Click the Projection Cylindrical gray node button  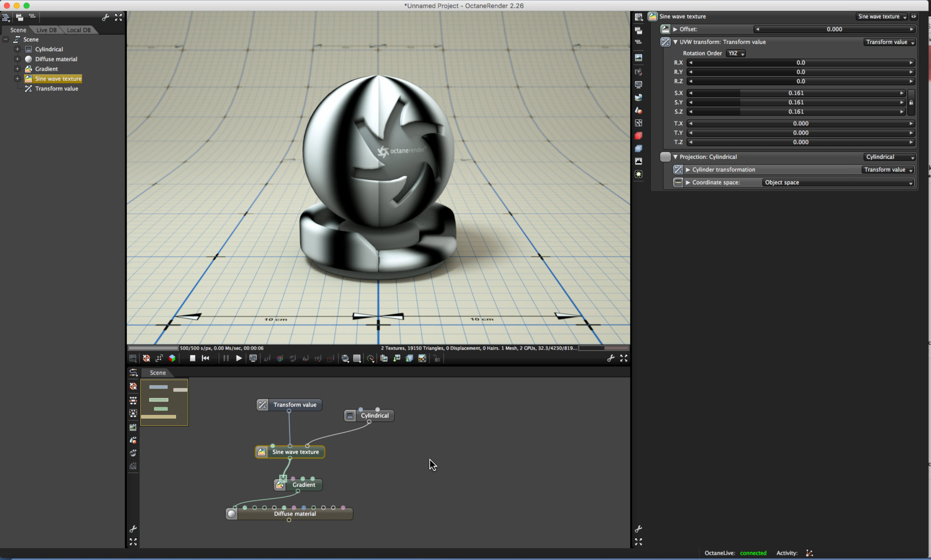pos(665,157)
